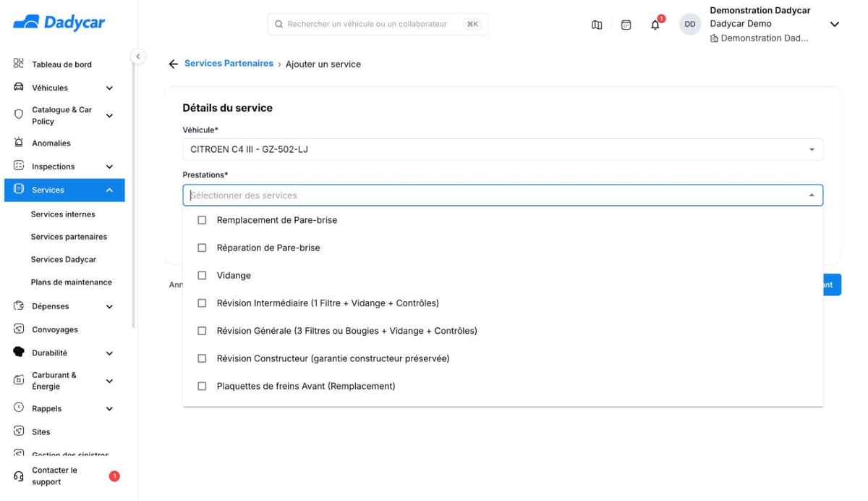Image resolution: width=868 pixels, height=501 pixels.
Task: Open Plans de maintenance submenu item
Action: 72,282
